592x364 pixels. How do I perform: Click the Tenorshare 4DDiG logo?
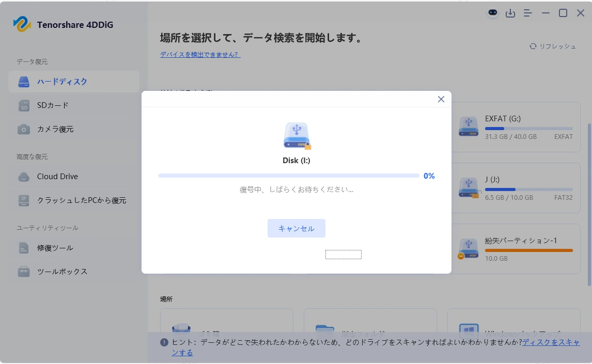click(22, 24)
